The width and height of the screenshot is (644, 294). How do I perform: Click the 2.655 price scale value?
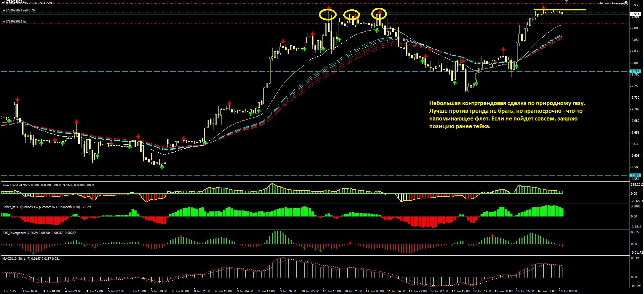[635, 133]
